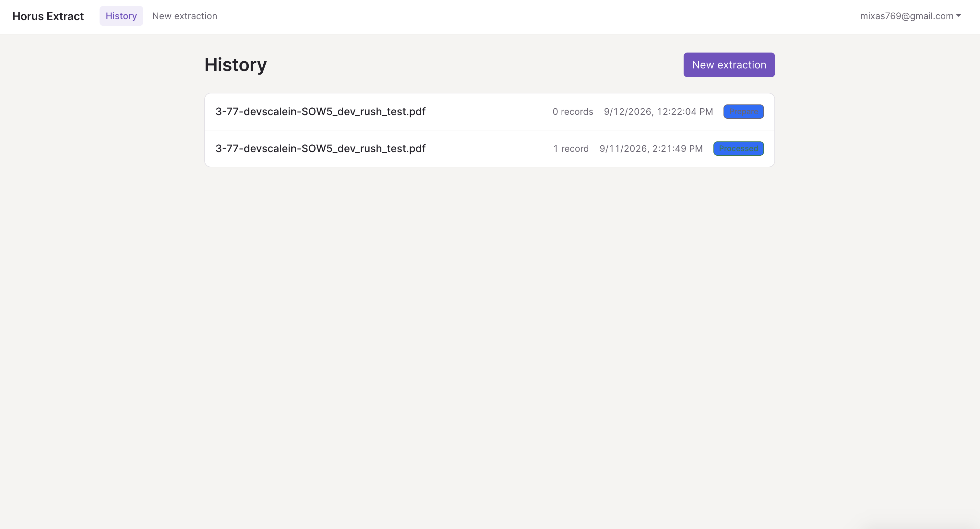This screenshot has height=529, width=980.
Task: Click the 9/11/2026, 2:21:49 PM timestamp
Action: (651, 149)
